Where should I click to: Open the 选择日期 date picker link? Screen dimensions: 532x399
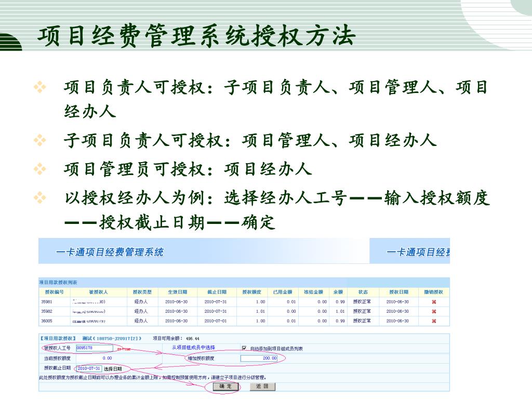coord(113,369)
